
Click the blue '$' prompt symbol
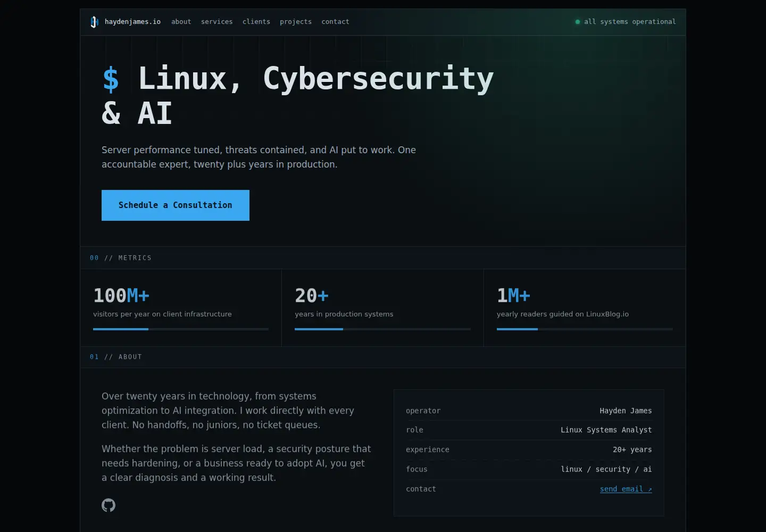click(111, 79)
